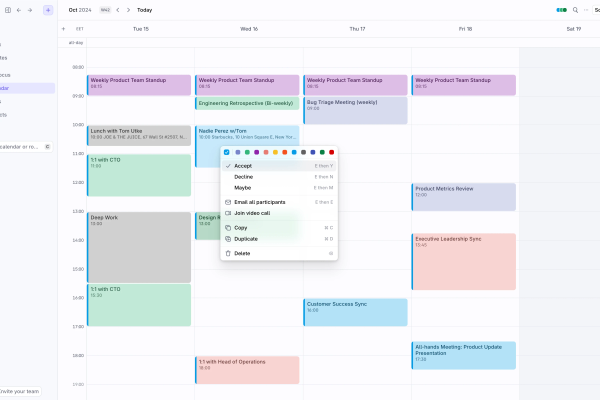Go back with the left arrow icon

click(x=19, y=10)
